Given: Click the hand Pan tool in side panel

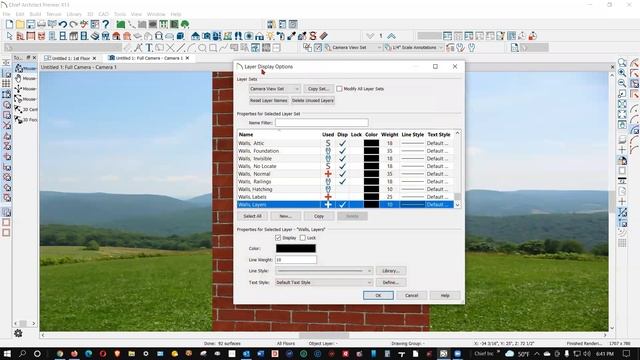Looking at the screenshot, I should [x=18, y=78].
